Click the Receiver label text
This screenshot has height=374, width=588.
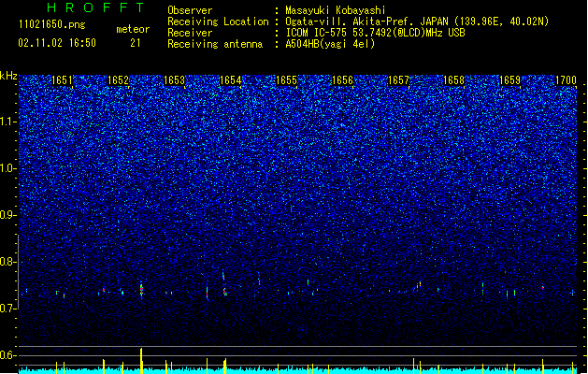[190, 33]
